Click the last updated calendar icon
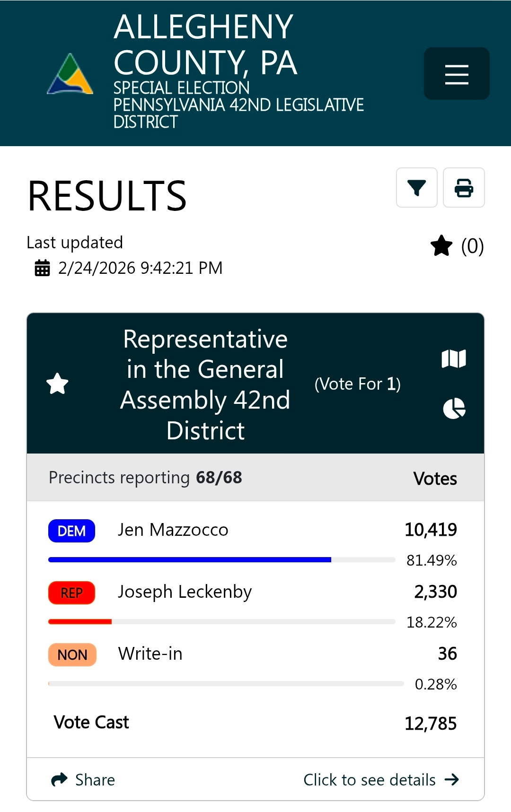This screenshot has height=812, width=511. [x=43, y=268]
